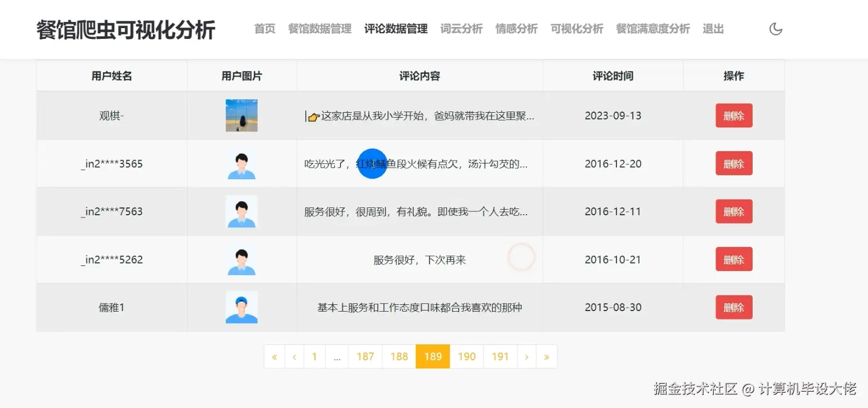Screen dimensions: 868x408
Task: Delete the comment from _in2****3565
Action: click(x=733, y=163)
